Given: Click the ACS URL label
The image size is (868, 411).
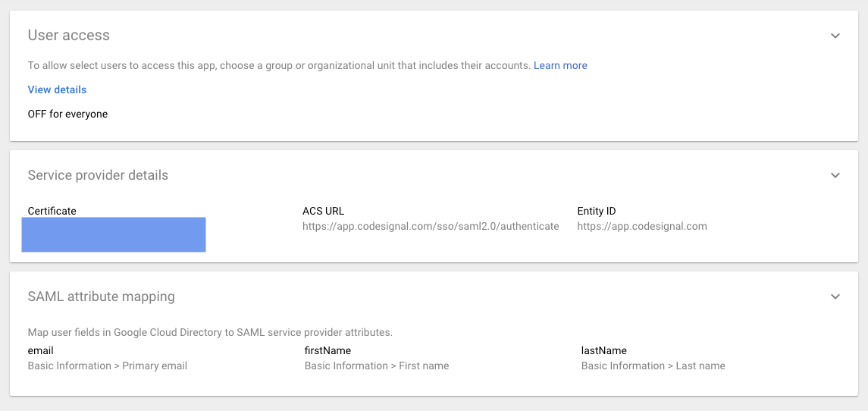Looking at the screenshot, I should click(323, 211).
